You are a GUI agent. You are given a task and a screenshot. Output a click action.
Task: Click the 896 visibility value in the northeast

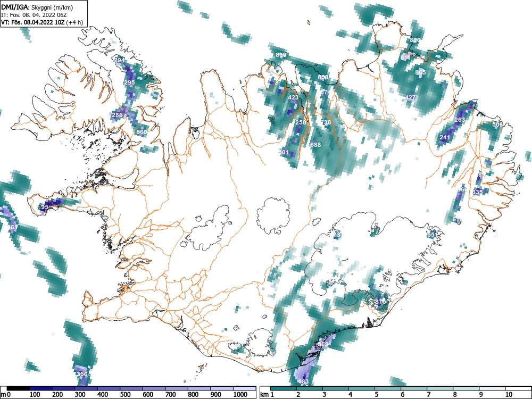pos(415,40)
